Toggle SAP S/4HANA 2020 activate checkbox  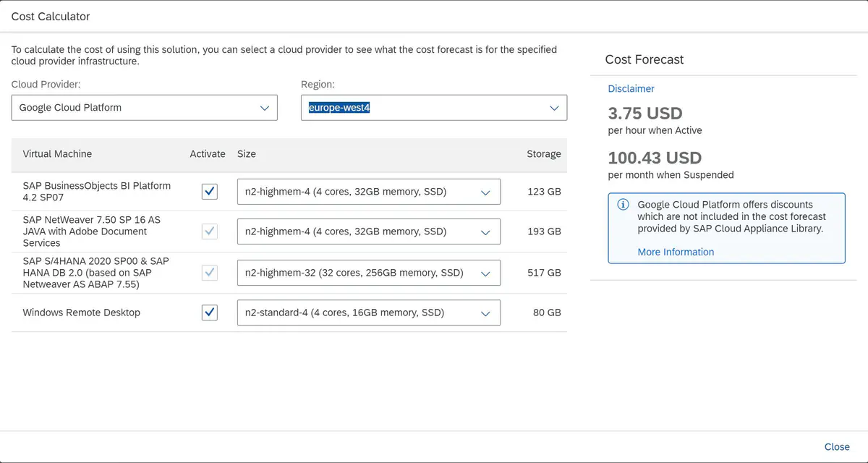pyautogui.click(x=210, y=273)
